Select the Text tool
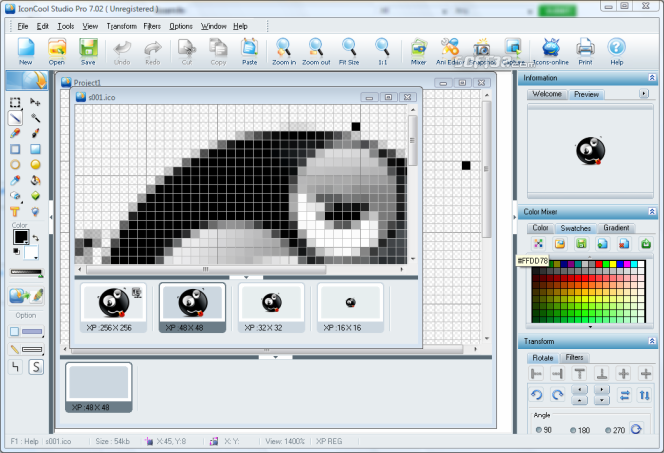This screenshot has height=453, width=664. [15, 211]
